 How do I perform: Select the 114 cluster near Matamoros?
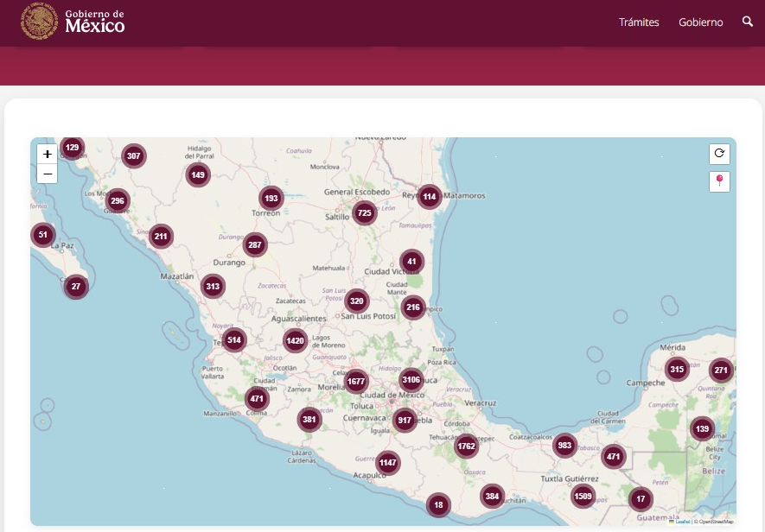click(430, 197)
